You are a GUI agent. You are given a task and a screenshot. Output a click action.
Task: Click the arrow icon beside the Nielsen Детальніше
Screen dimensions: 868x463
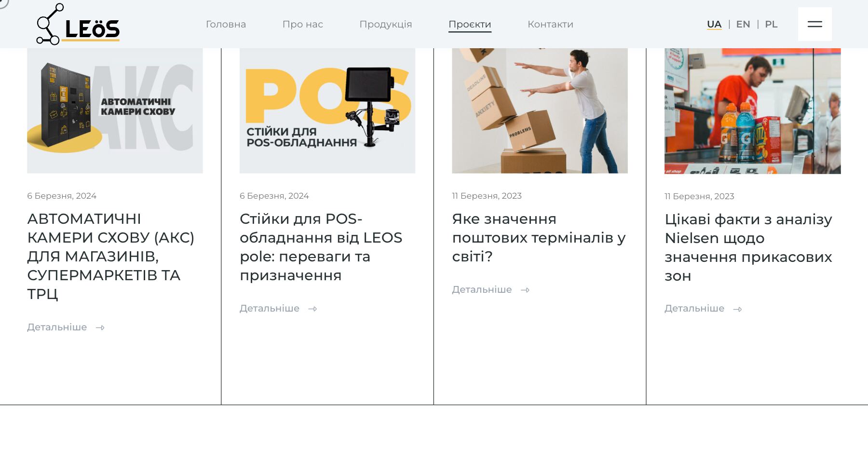point(737,309)
